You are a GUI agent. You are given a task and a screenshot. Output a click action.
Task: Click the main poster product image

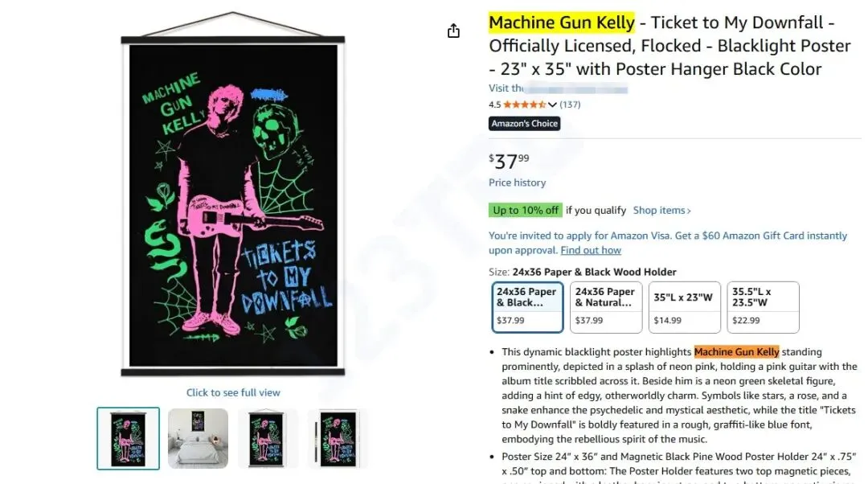[x=233, y=194]
